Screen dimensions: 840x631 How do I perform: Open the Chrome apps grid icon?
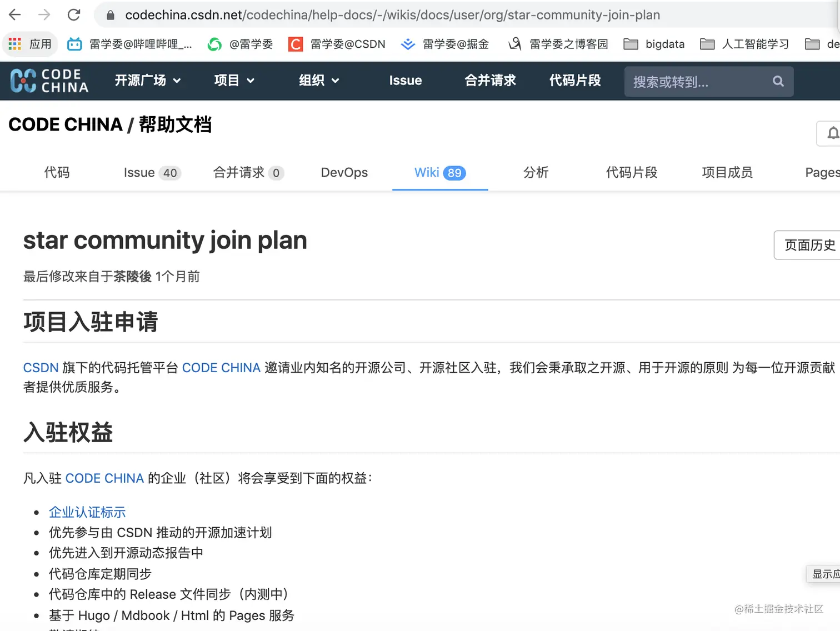14,44
